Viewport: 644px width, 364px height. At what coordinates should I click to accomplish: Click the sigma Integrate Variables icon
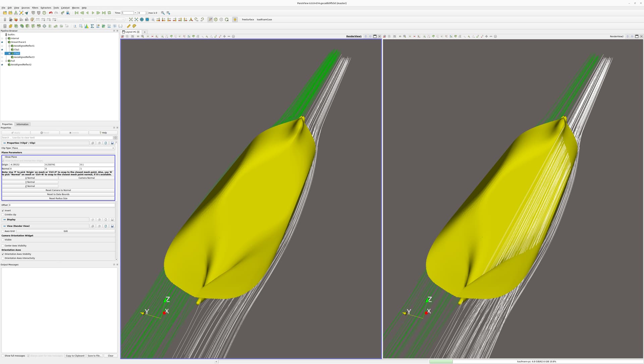pos(92,26)
